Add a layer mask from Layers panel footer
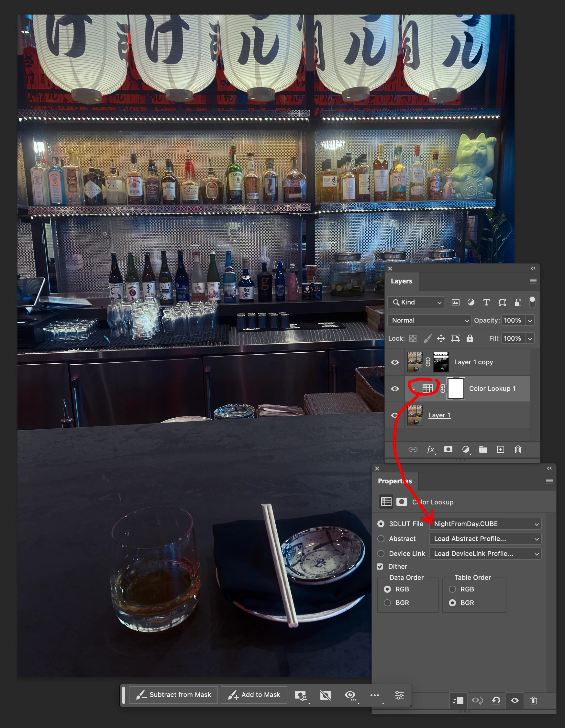 pyautogui.click(x=448, y=449)
